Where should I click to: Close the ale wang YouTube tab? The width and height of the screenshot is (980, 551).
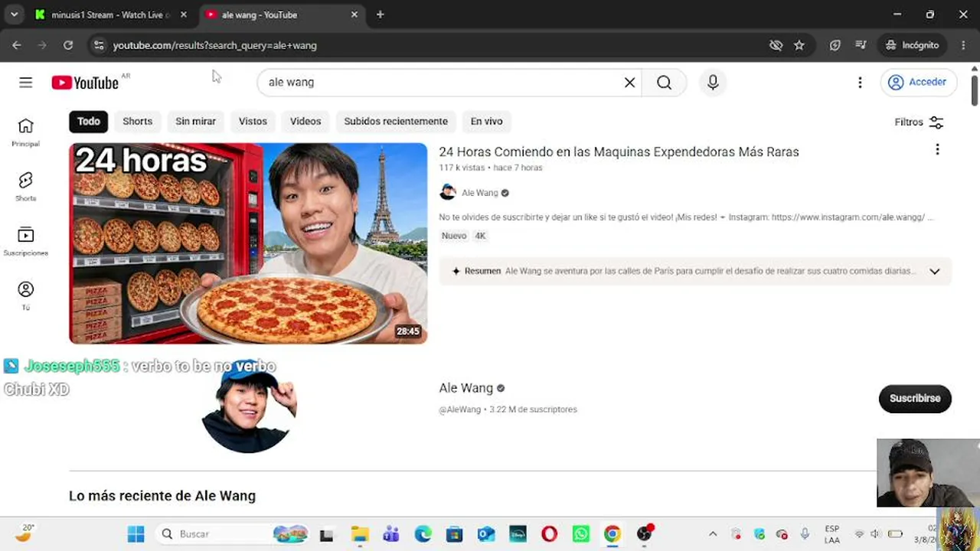pos(354,15)
